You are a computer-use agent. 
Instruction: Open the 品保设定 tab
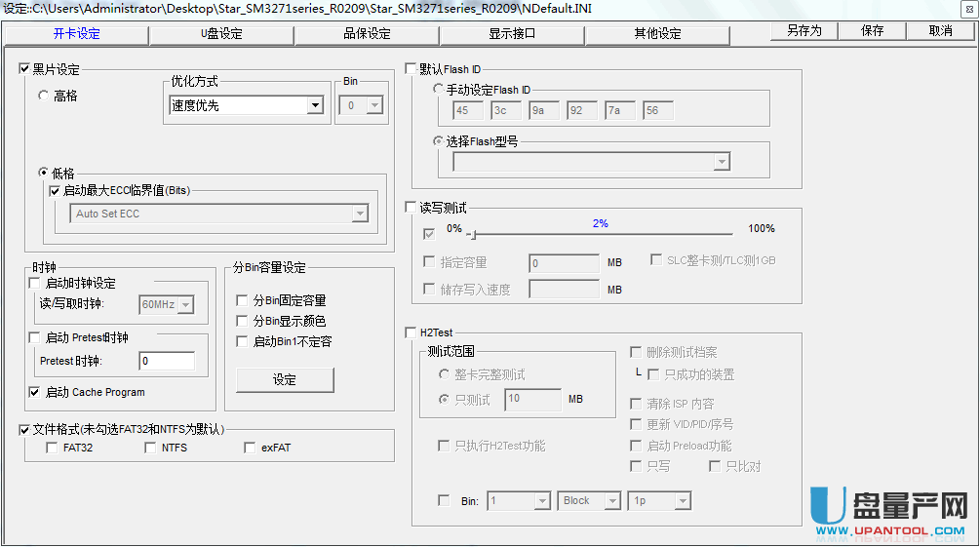(x=367, y=34)
